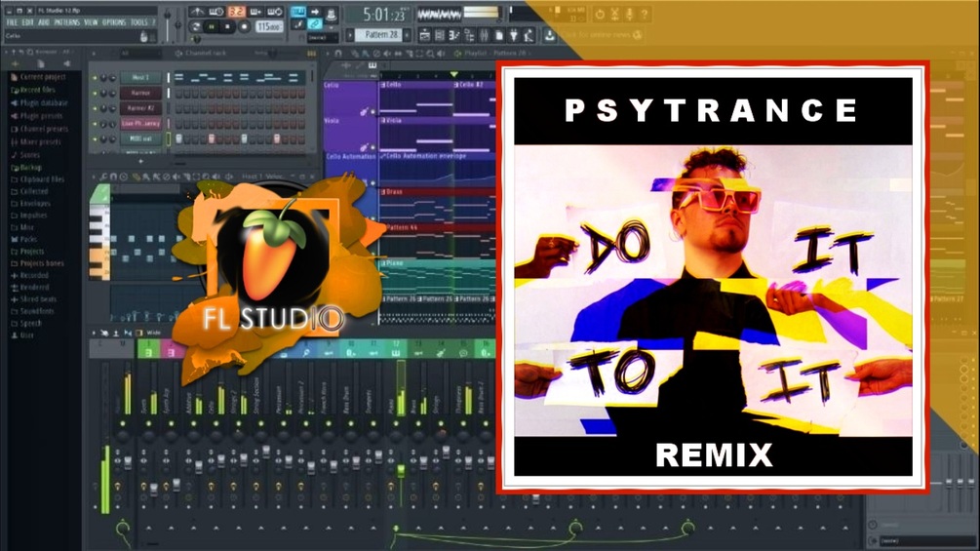Toggle first step of MIDI out row
The image size is (980, 551).
pyautogui.click(x=178, y=138)
